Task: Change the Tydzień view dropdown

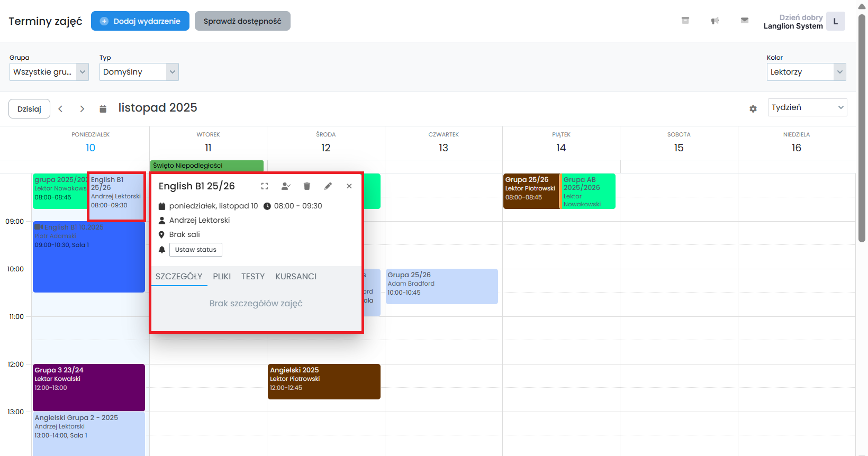Action: [x=807, y=107]
